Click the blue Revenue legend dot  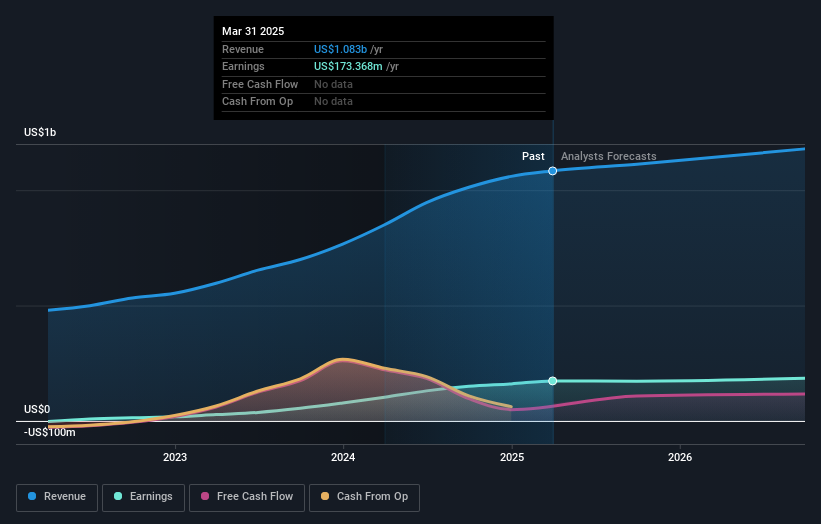click(x=32, y=496)
